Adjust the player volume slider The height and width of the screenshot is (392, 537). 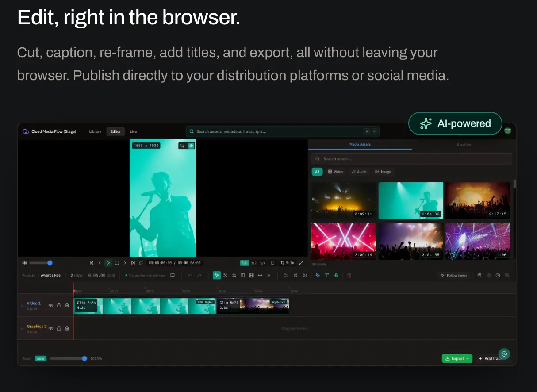coord(41,263)
